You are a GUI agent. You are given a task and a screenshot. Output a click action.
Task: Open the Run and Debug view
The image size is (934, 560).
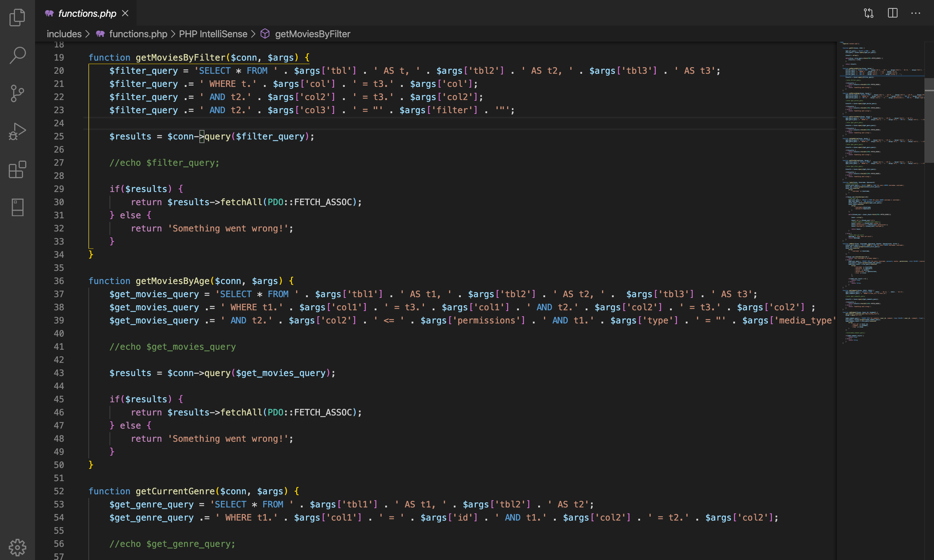(17, 131)
